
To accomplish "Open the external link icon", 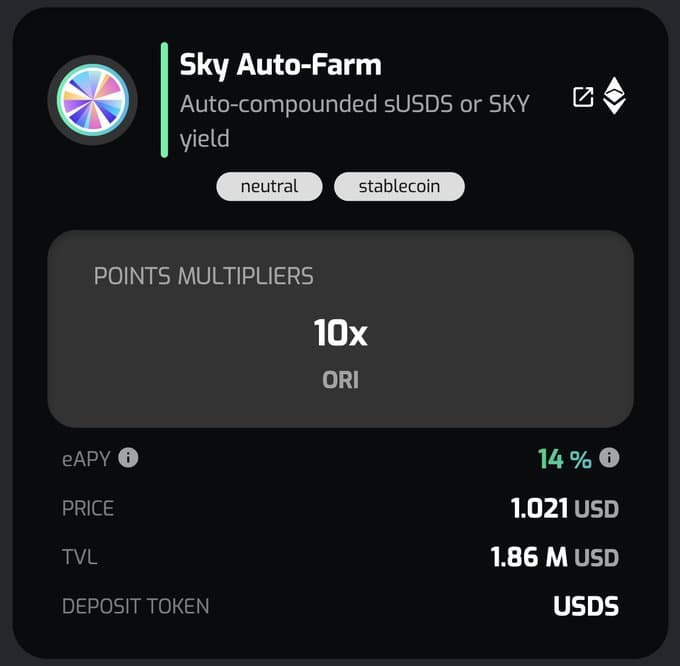I will 583,97.
